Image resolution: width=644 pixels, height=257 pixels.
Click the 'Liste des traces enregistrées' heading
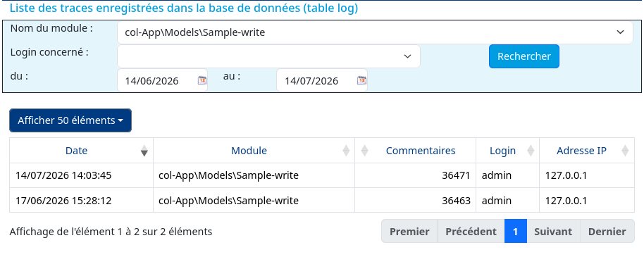click(184, 8)
